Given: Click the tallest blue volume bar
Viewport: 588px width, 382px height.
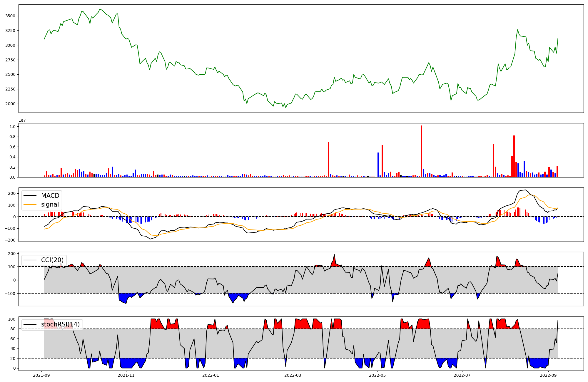Looking at the screenshot, I should [x=378, y=165].
